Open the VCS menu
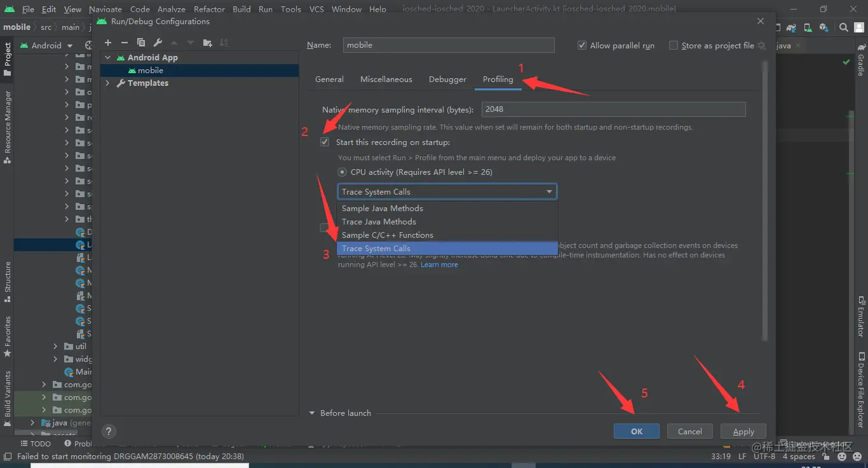Image resolution: width=868 pixels, height=468 pixels. coord(316,9)
